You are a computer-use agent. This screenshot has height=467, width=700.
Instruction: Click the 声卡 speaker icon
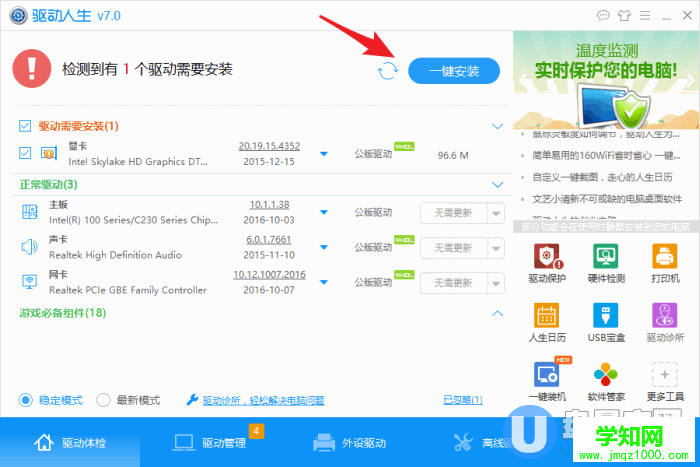(x=29, y=246)
